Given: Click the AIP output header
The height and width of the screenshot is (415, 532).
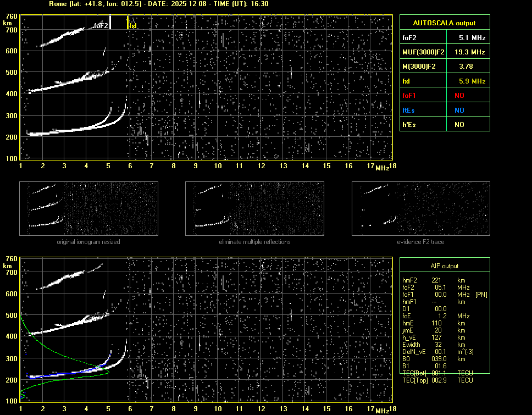Looking at the screenshot, I should point(444,266).
